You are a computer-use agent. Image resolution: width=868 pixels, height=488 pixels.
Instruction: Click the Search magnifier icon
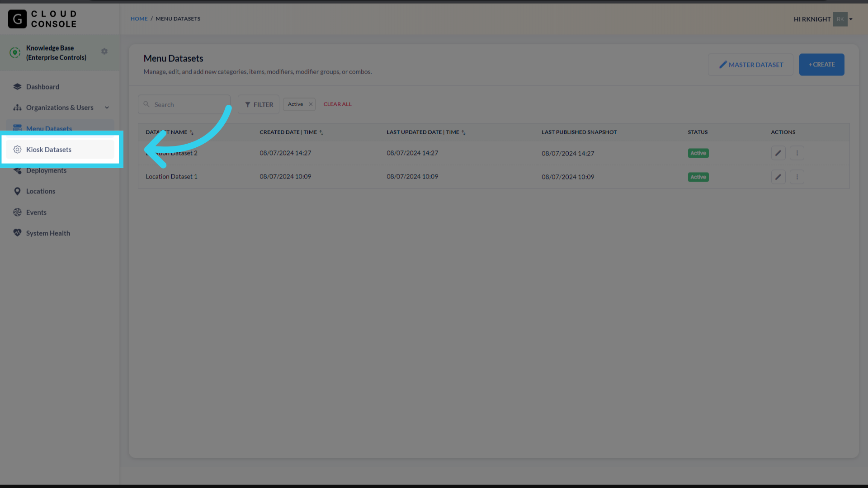146,104
